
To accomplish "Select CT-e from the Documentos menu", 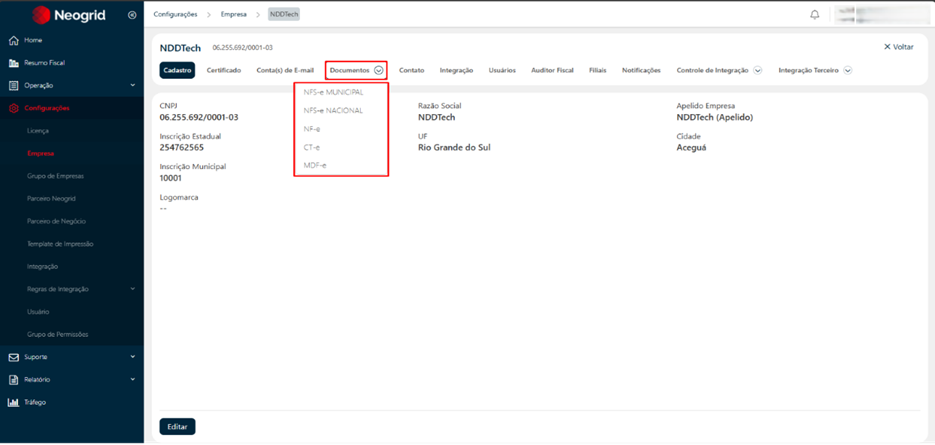I will tap(312, 147).
